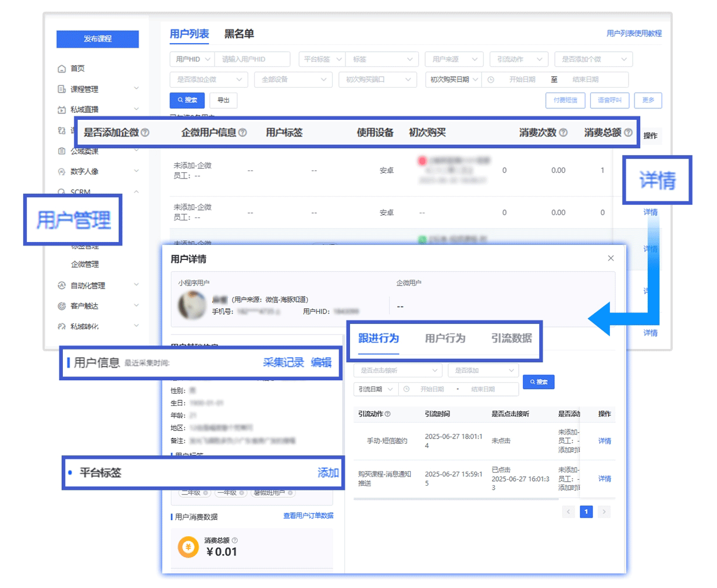The height and width of the screenshot is (588, 717).
Task: Open the 全部设备 device dropdown
Action: click(293, 80)
